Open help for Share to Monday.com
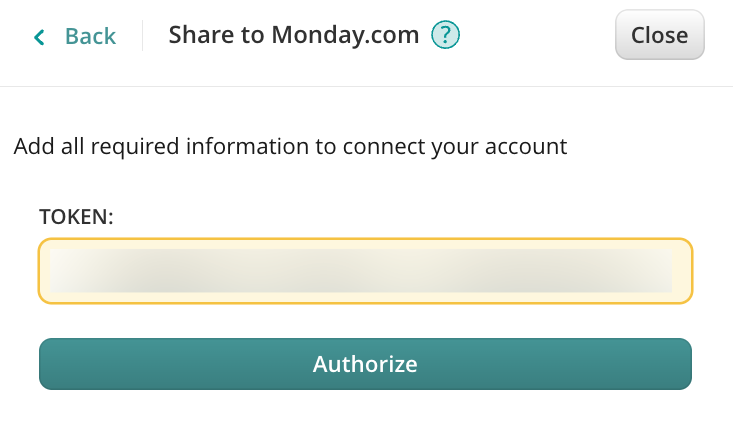This screenshot has width=733, height=437. [x=445, y=36]
